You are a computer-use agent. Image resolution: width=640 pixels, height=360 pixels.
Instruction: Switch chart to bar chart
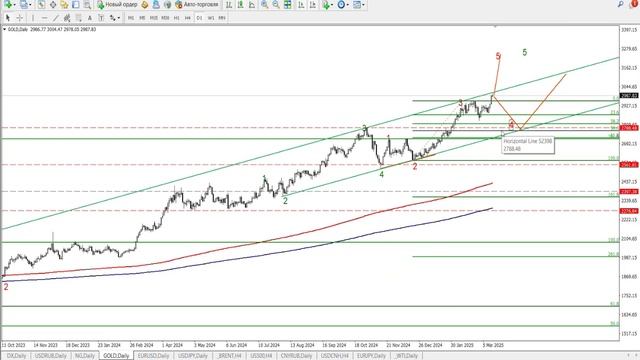pos(229,4)
